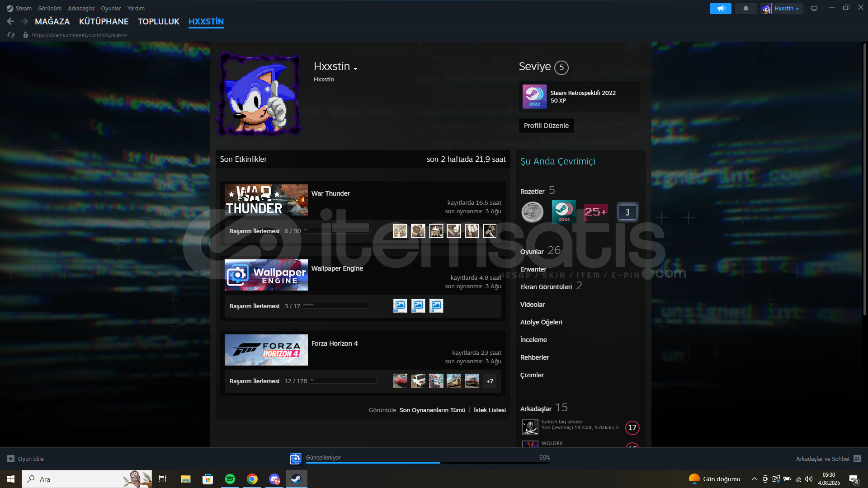Reload the page with refresh icon
The height and width of the screenshot is (488, 868).
coord(11,35)
